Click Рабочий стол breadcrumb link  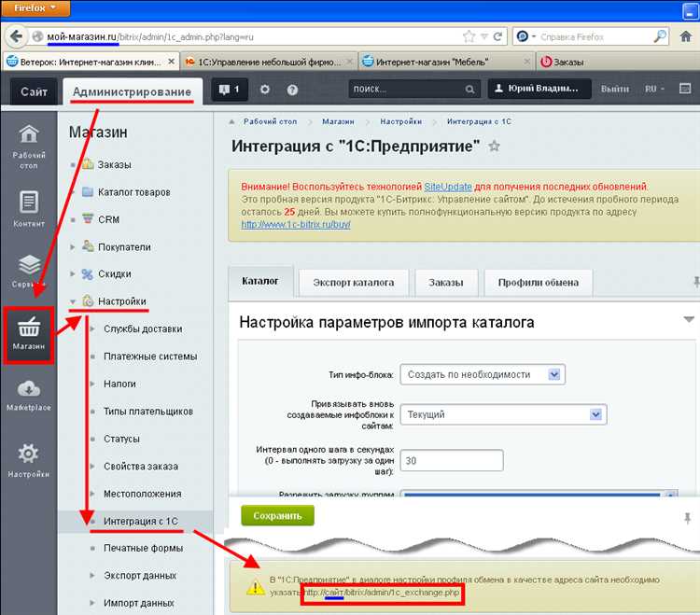(x=270, y=121)
